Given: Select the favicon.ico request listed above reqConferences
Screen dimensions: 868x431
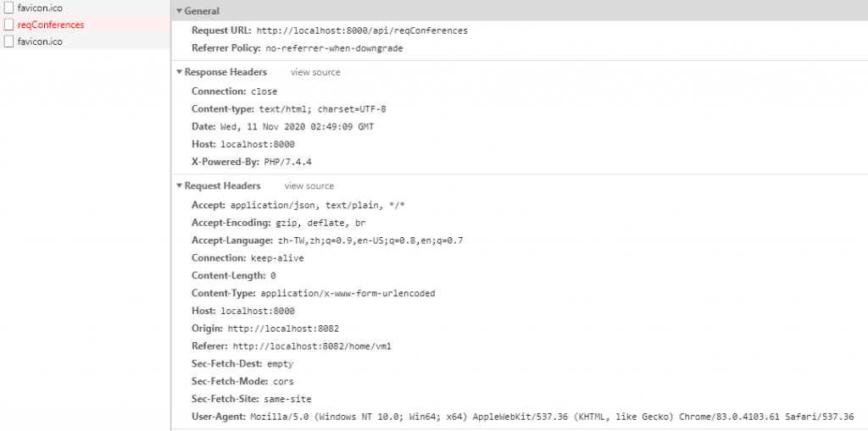Looking at the screenshot, I should (x=86, y=8).
